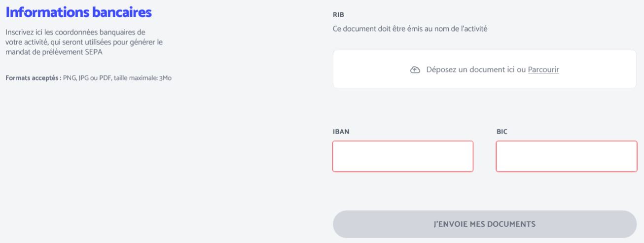The image size is (644, 243).
Task: Click the Informations bancaires heading
Action: (x=78, y=12)
